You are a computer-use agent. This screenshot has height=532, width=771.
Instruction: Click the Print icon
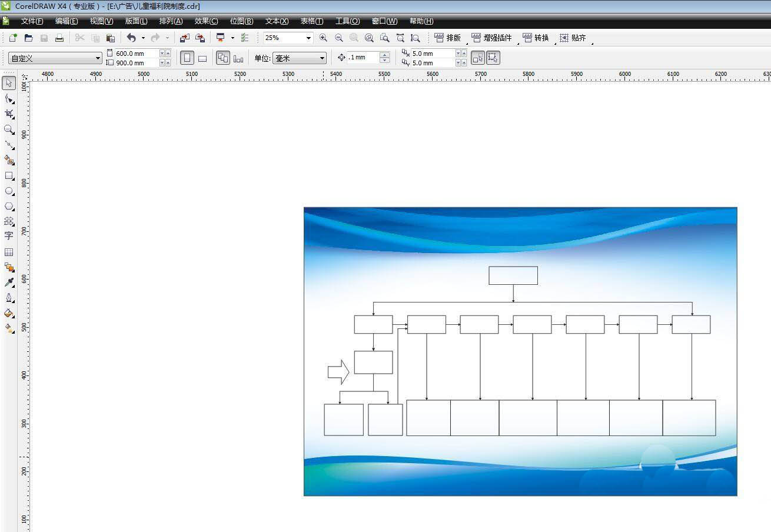[x=59, y=38]
